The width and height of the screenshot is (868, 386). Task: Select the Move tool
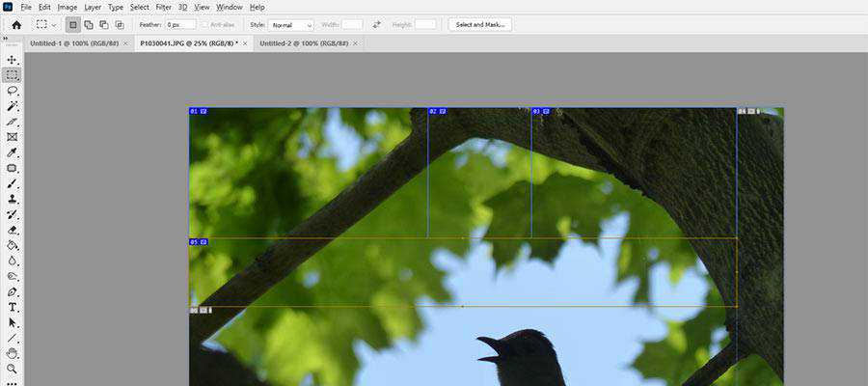[13, 60]
